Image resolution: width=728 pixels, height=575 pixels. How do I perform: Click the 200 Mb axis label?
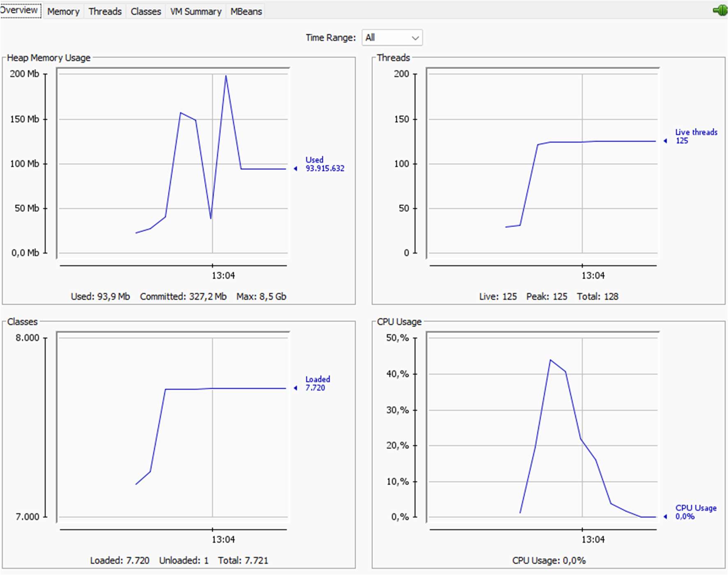click(x=25, y=74)
